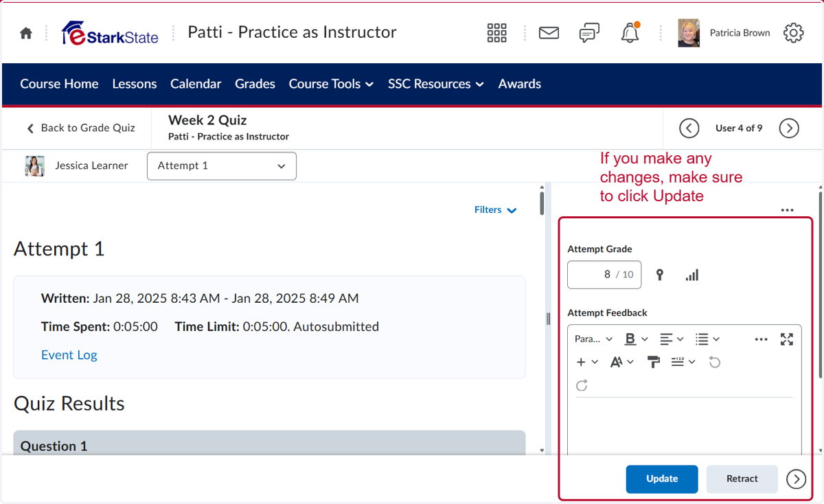Click the font size icon
Image resolution: width=824 pixels, height=504 pixels.
(617, 362)
